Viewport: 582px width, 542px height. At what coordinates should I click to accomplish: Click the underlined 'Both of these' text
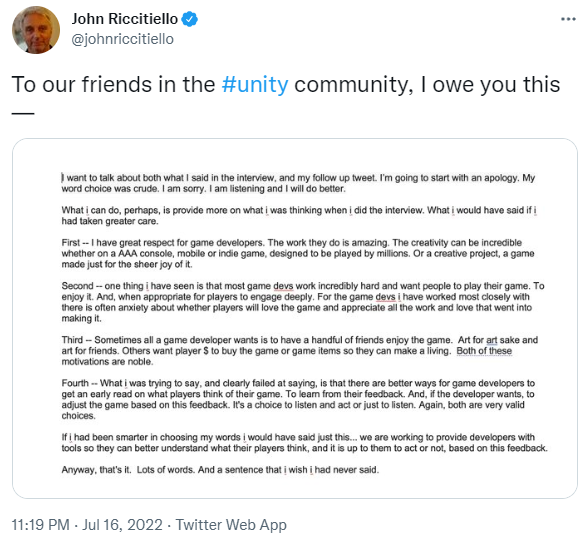point(484,351)
